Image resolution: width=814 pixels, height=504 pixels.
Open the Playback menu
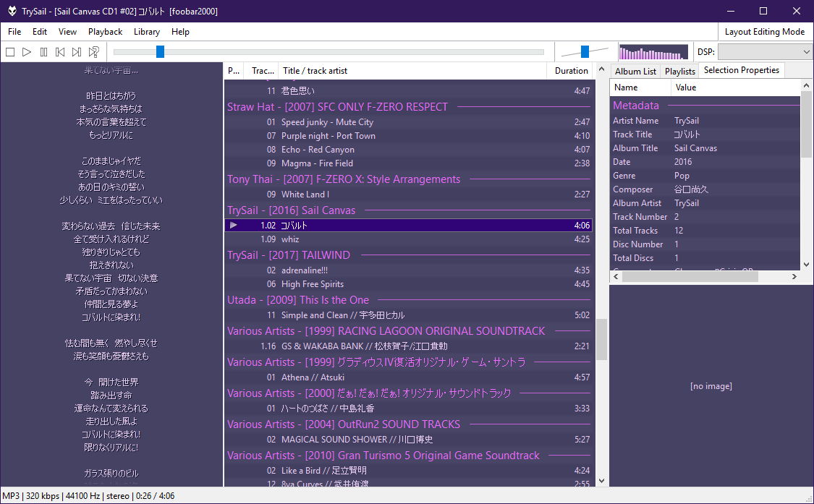(106, 32)
